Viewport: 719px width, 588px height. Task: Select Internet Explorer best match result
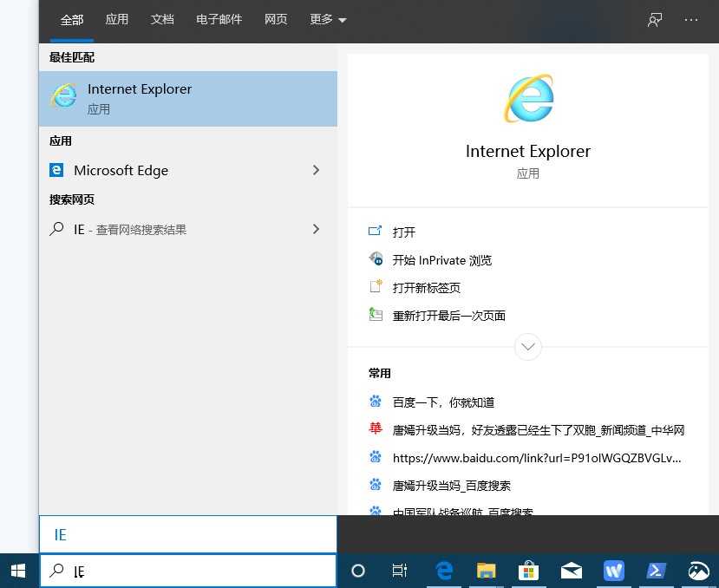click(x=188, y=99)
